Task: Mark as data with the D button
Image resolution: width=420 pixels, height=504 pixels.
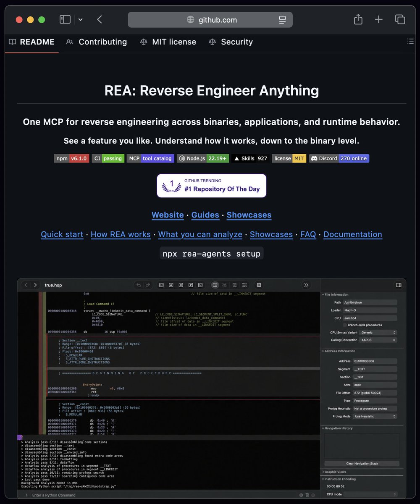Action: pos(161,285)
